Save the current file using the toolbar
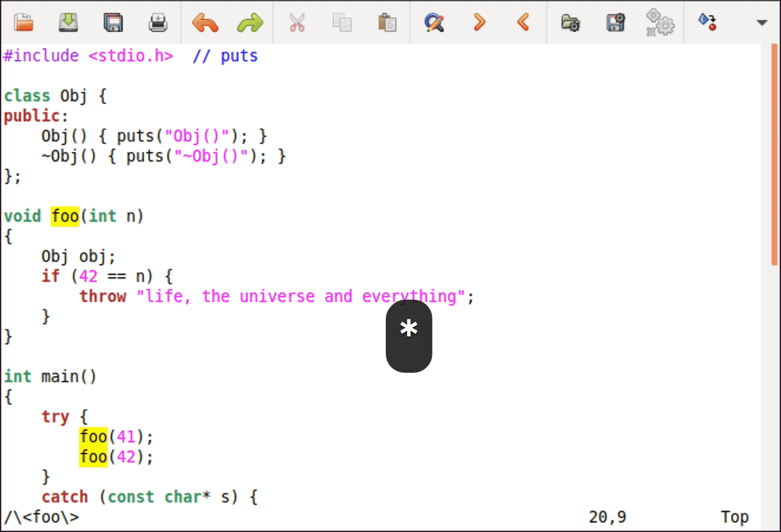The image size is (781, 532). tap(68, 22)
